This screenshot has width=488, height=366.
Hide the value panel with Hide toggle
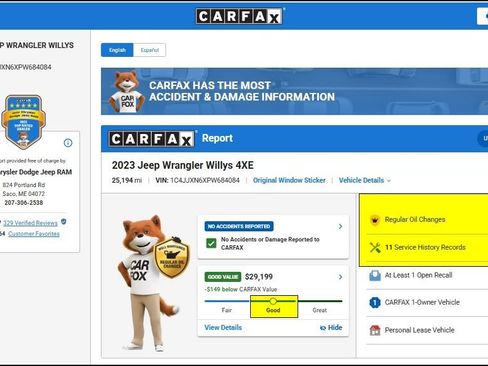point(331,328)
